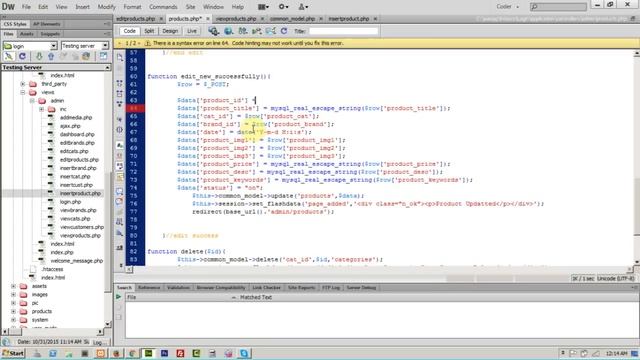Open the Site dropdown icon in application bar
The height and width of the screenshot is (360, 640).
pos(303,7)
